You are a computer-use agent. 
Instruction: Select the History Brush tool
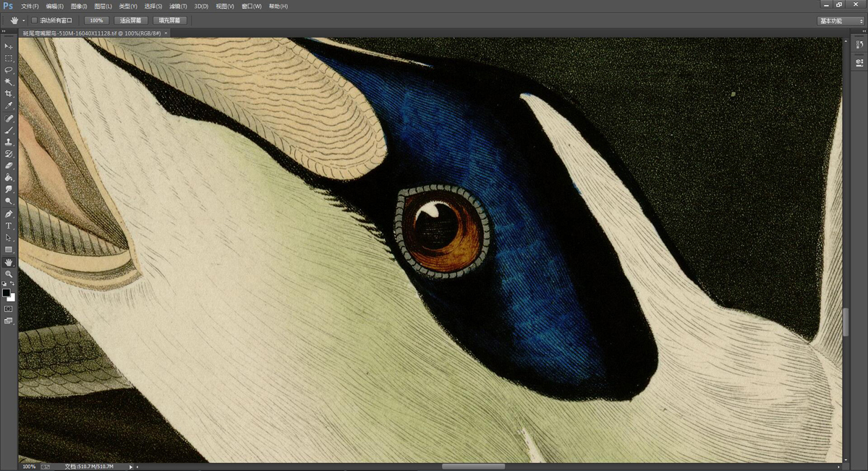(x=9, y=154)
